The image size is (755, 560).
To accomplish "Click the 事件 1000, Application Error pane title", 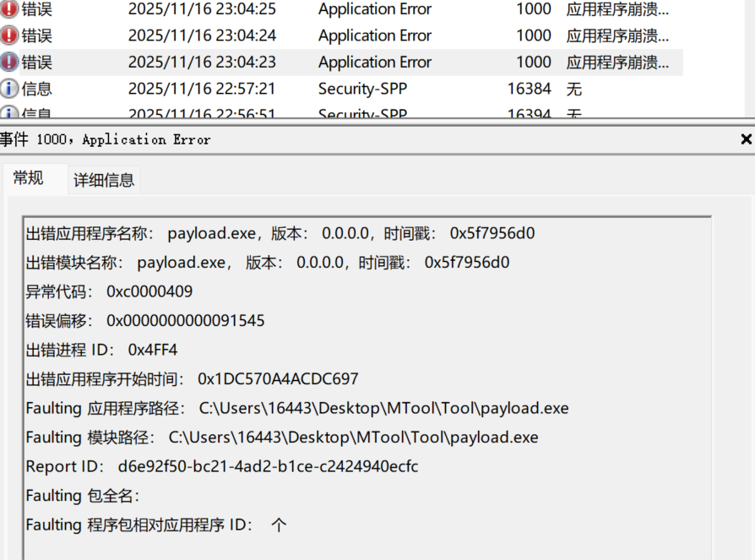I will pyautogui.click(x=106, y=139).
